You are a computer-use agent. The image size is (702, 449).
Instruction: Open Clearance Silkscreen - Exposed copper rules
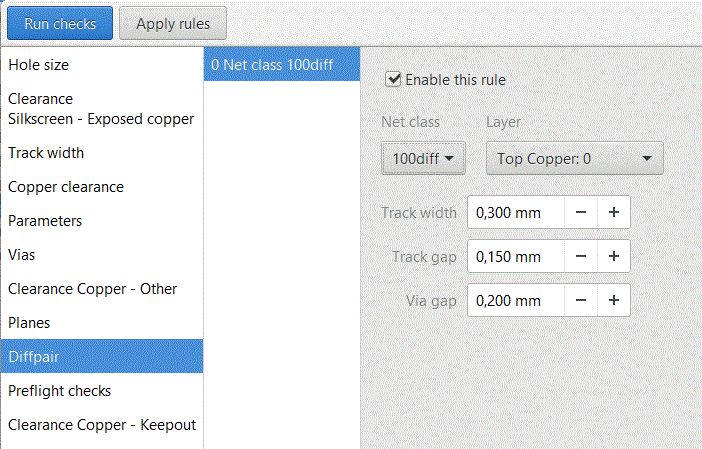pyautogui.click(x=101, y=109)
